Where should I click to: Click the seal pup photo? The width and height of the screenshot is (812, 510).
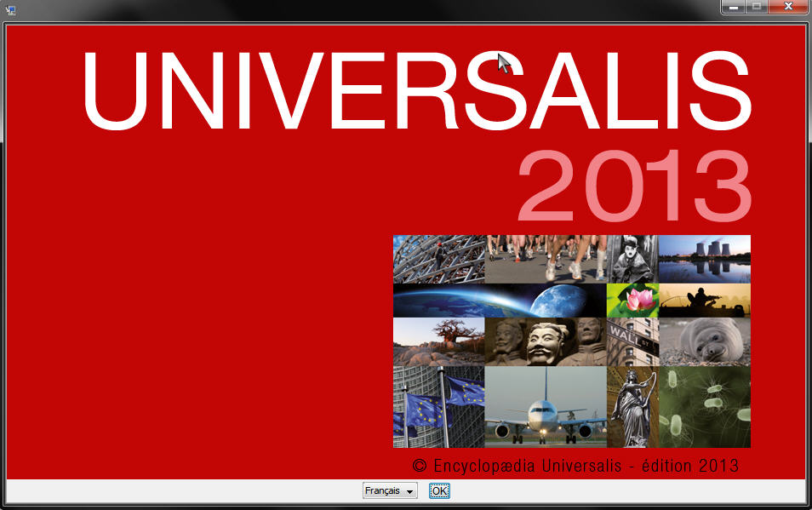704,341
